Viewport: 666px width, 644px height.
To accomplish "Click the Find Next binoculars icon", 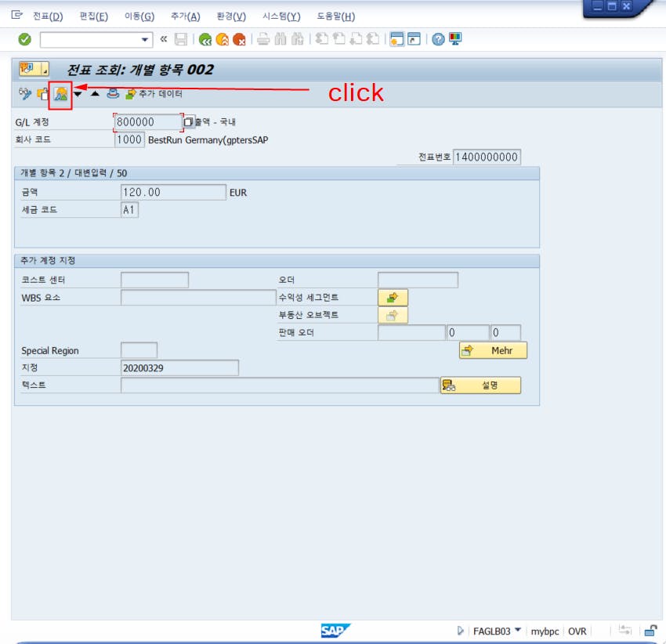I will point(297,39).
